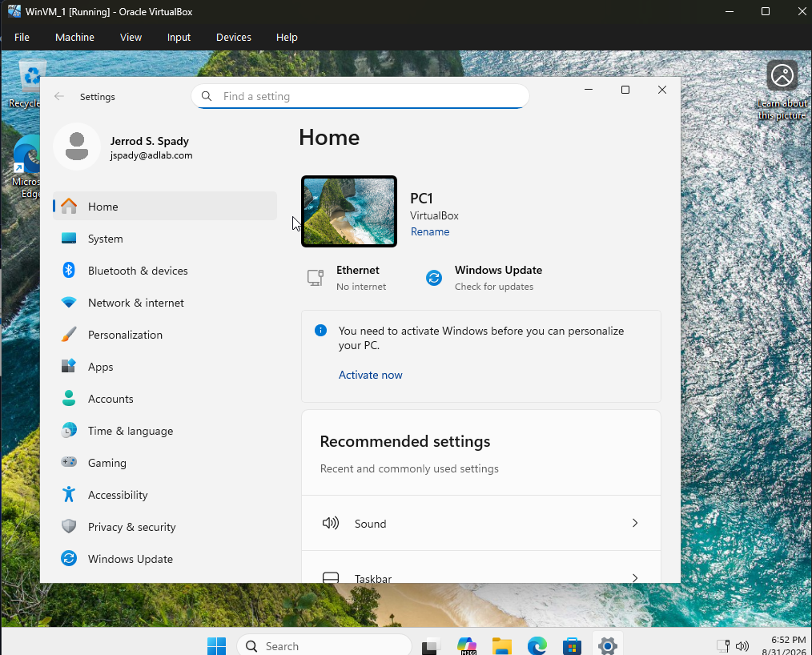Open Bluetooth & devices settings
Image resolution: width=812 pixels, height=655 pixels.
[165, 271]
